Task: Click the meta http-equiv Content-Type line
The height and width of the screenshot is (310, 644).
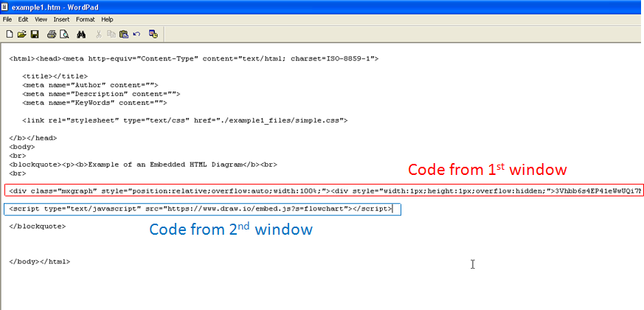Action: [193, 59]
